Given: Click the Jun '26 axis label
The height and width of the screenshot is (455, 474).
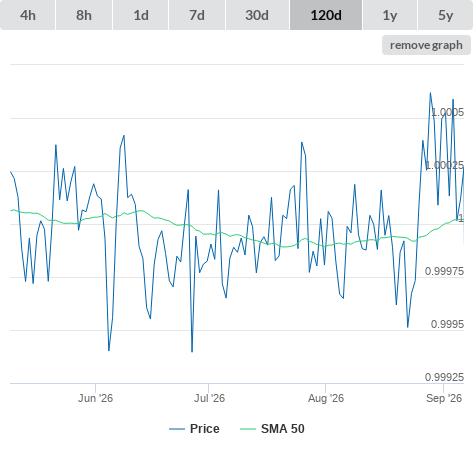Looking at the screenshot, I should coord(95,398).
